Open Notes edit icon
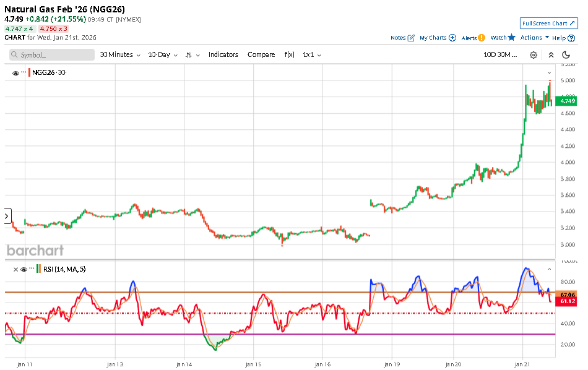588x370 pixels. (x=411, y=38)
